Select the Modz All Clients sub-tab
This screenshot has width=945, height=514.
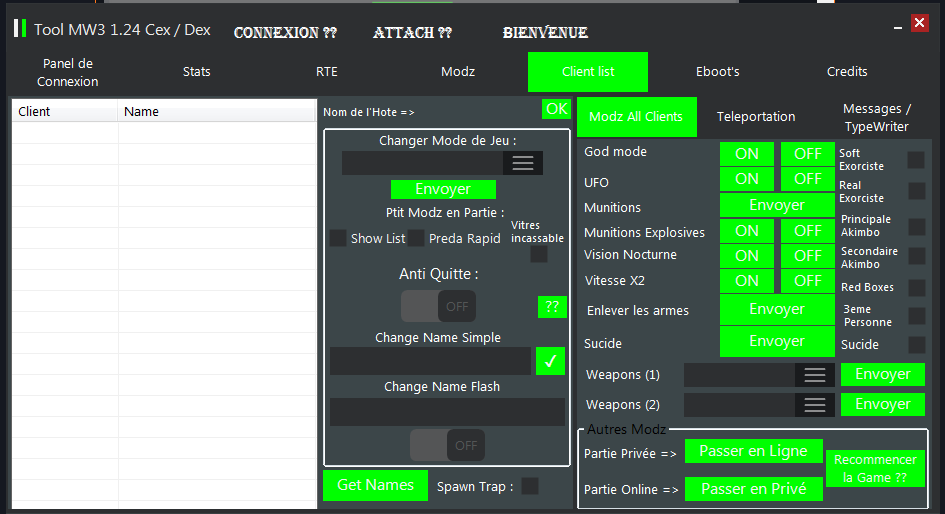point(636,117)
